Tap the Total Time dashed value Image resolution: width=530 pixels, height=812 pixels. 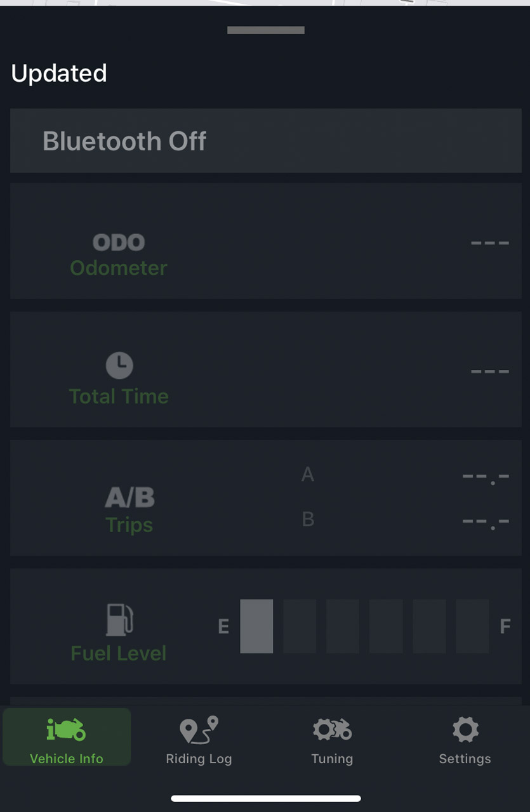[489, 371]
